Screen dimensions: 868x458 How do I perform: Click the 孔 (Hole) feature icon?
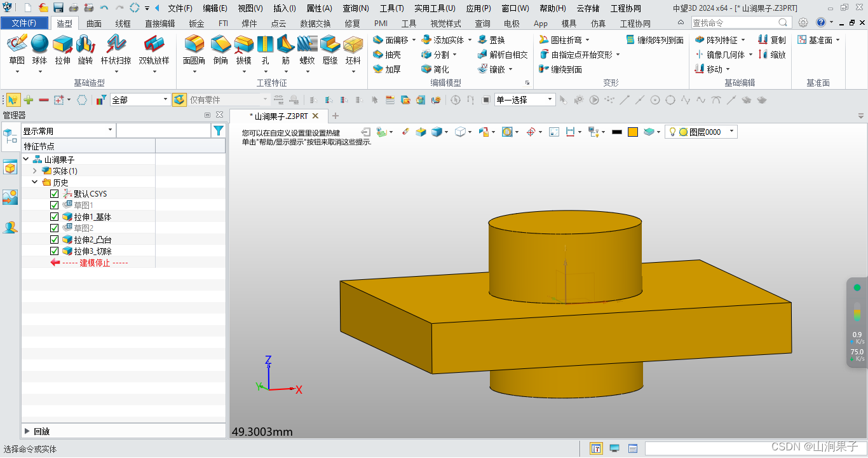266,48
